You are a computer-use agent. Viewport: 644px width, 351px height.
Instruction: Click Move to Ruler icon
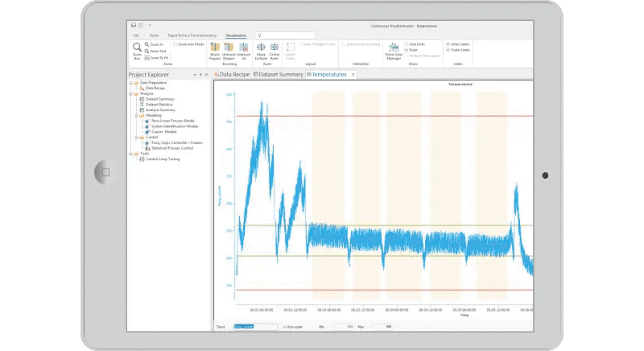pyautogui.click(x=261, y=48)
